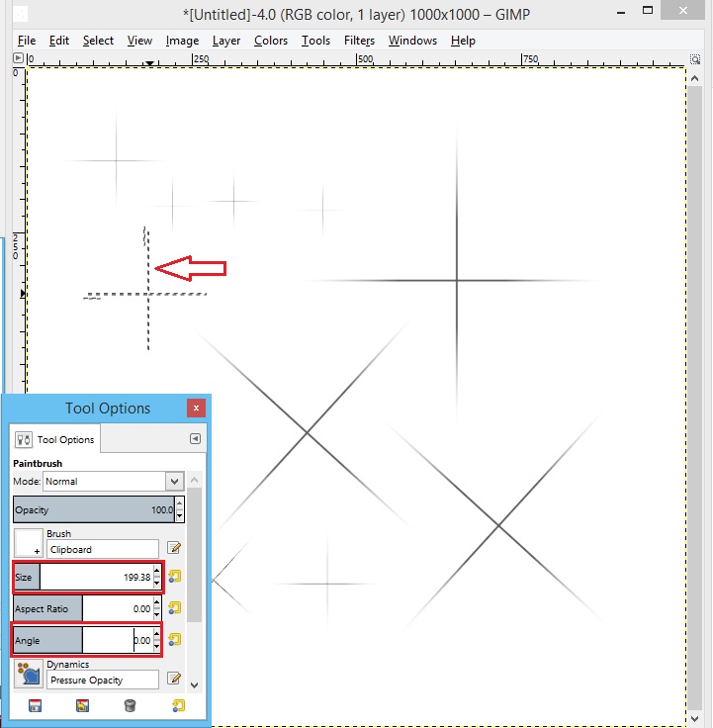Click the Dynamics preview icon
Viewport: 713px width, 728px height.
[x=29, y=674]
